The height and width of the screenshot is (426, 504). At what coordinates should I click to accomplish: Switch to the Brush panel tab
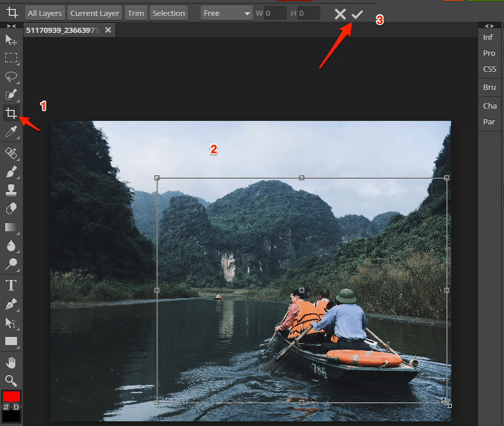[489, 87]
